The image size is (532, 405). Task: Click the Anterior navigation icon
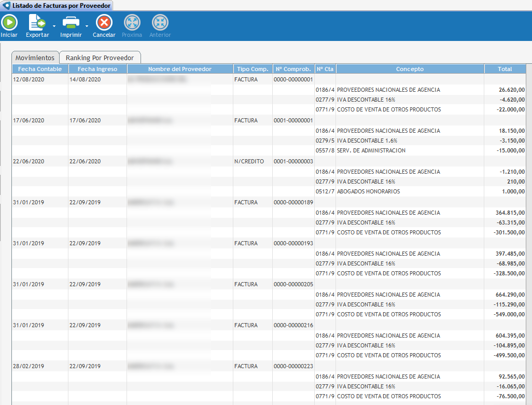pyautogui.click(x=160, y=23)
